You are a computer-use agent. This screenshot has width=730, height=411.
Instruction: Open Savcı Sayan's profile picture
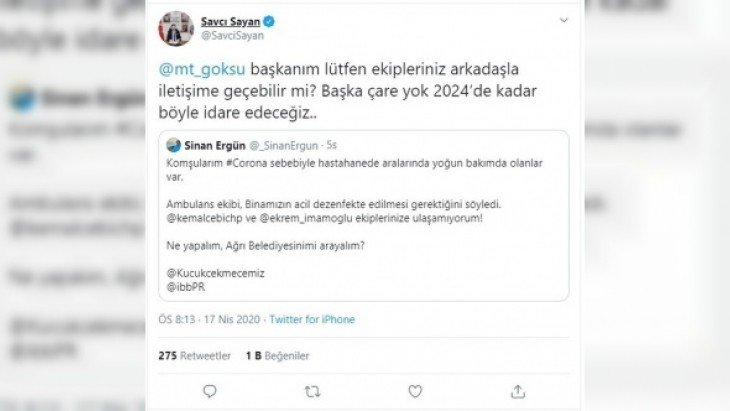click(x=177, y=28)
